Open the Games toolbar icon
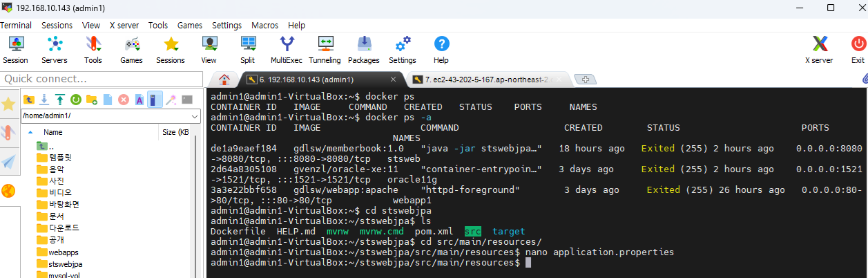The width and height of the screenshot is (868, 278). 131,50
